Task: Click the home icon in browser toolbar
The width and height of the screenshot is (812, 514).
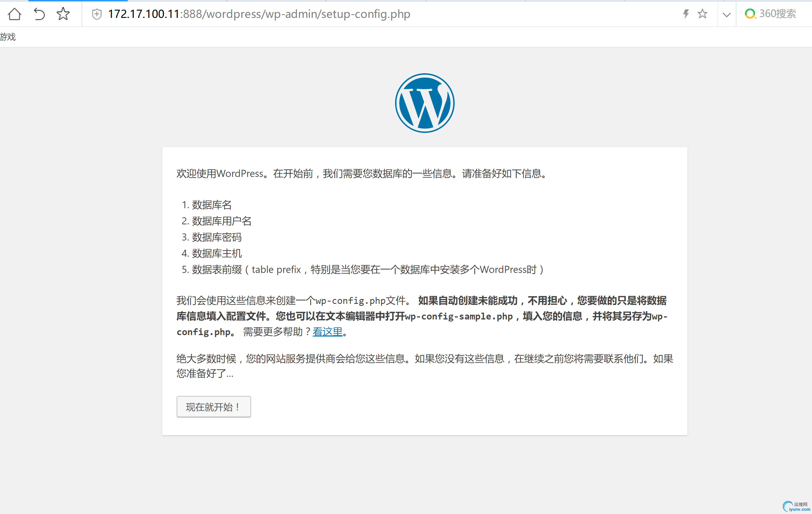Action: 14,14
